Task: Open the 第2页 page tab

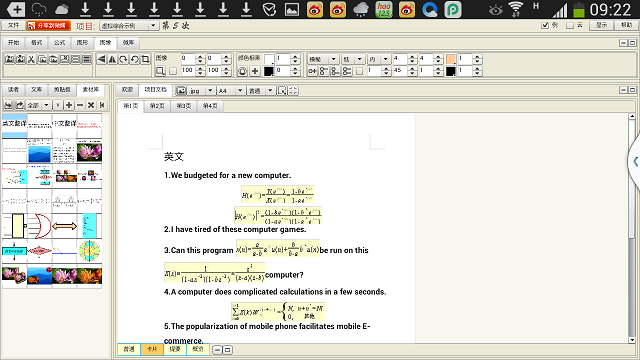Action: 157,106
